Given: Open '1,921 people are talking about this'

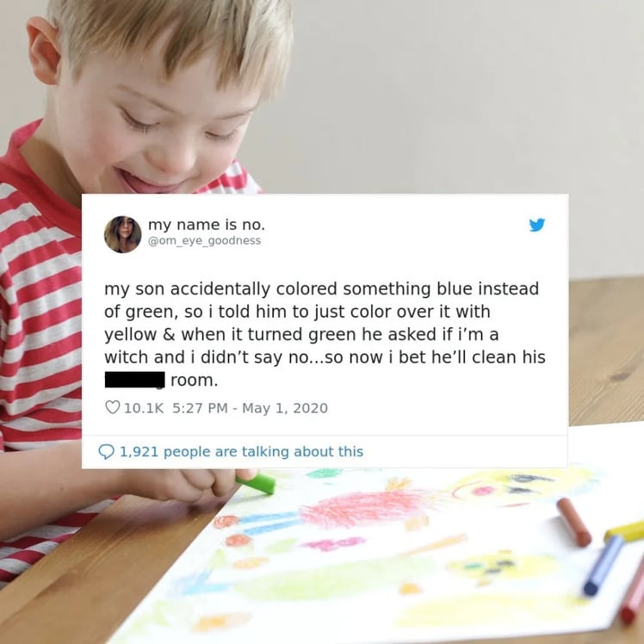Looking at the screenshot, I should pyautogui.click(x=241, y=451).
